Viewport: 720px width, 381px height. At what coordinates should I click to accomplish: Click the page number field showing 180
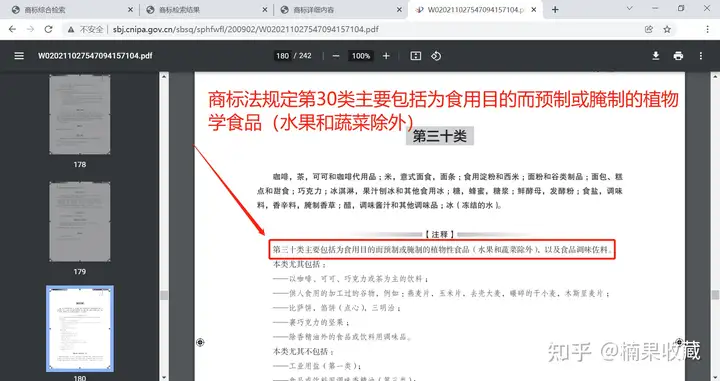[282, 56]
